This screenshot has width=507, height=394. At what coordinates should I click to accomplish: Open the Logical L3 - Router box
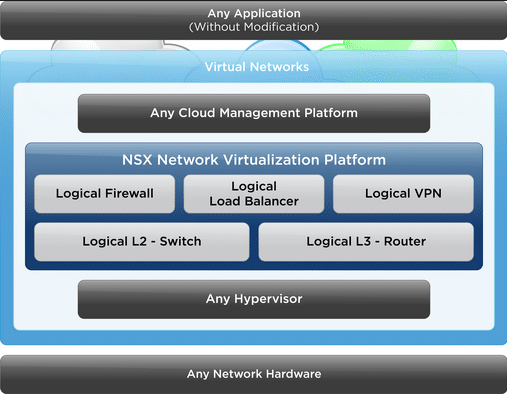tap(366, 242)
